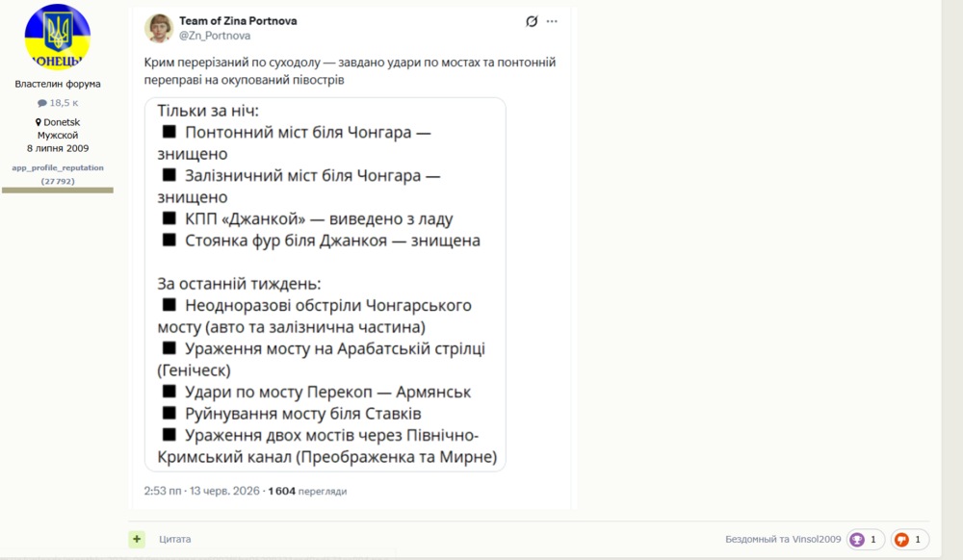Screen dimensions: 963x560
Task: Open the orange thumbs-down reaction icon
Action: [x=901, y=540]
